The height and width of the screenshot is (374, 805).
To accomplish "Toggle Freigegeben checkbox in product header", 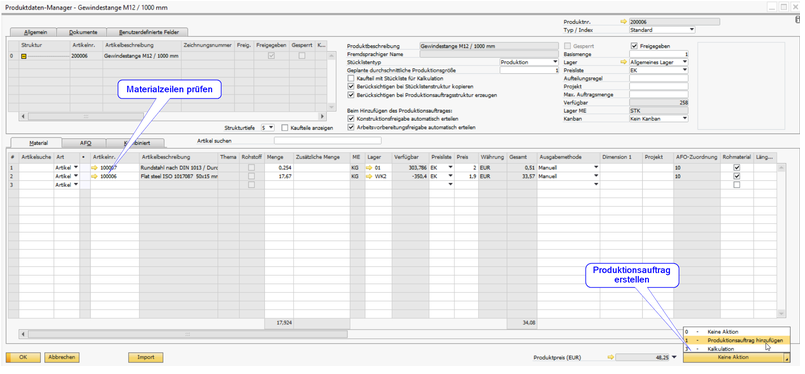I will pos(634,46).
